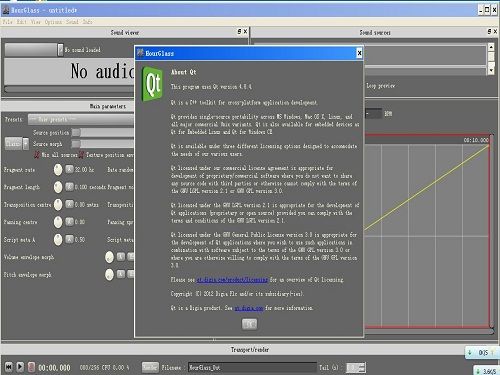Click the Sound sources list scroll down arrow
Viewport: 500px width, 375px height.
click(x=491, y=70)
